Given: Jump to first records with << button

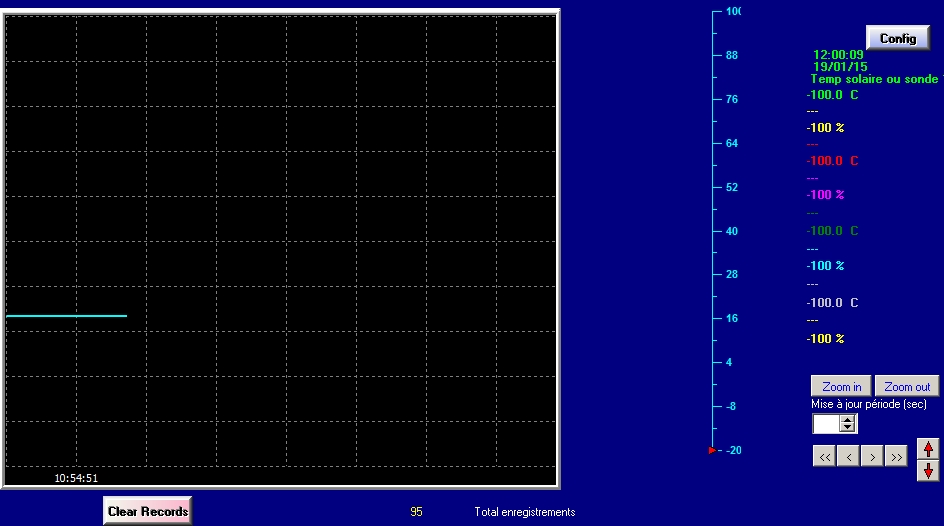Looking at the screenshot, I should tap(824, 457).
